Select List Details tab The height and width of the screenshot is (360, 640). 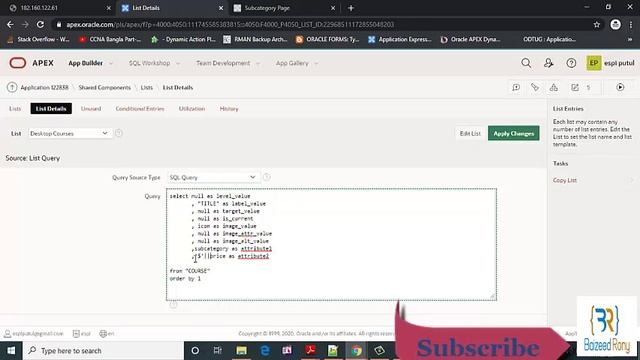pos(51,109)
